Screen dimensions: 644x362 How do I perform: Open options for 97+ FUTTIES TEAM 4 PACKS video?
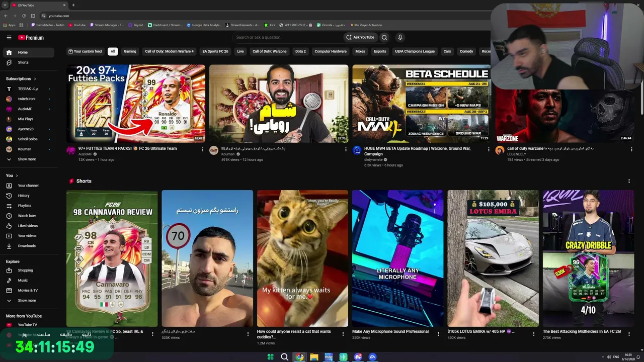[x=203, y=149]
